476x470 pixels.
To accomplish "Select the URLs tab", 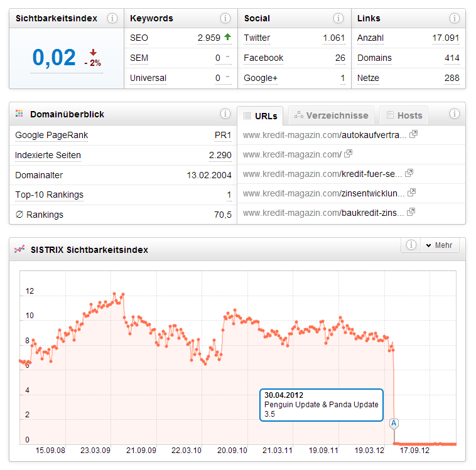I will (261, 115).
